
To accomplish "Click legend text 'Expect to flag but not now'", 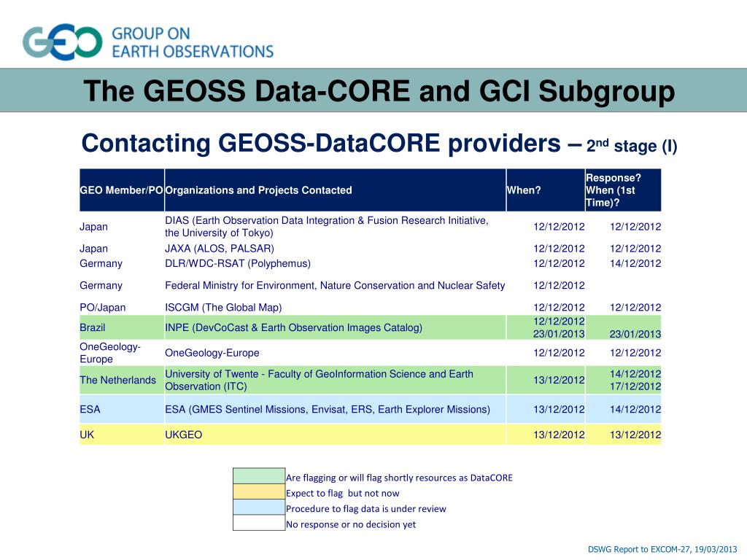I will [x=343, y=494].
